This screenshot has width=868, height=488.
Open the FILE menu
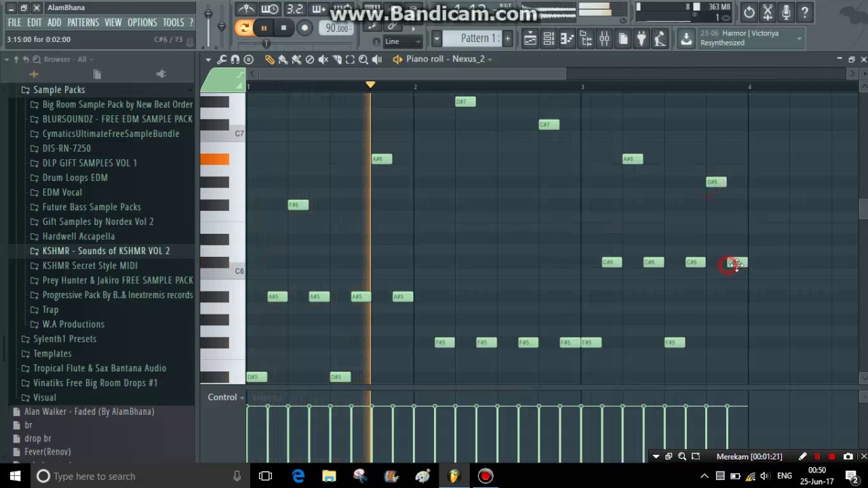click(14, 22)
